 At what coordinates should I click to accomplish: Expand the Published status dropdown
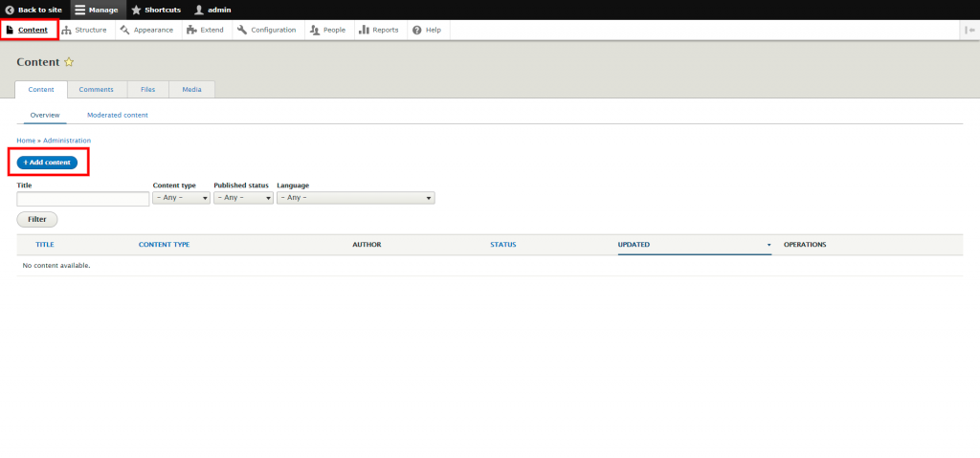point(243,198)
